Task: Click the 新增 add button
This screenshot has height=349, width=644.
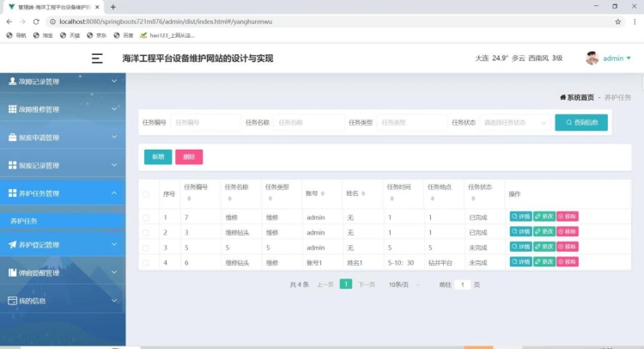Action: coord(158,156)
